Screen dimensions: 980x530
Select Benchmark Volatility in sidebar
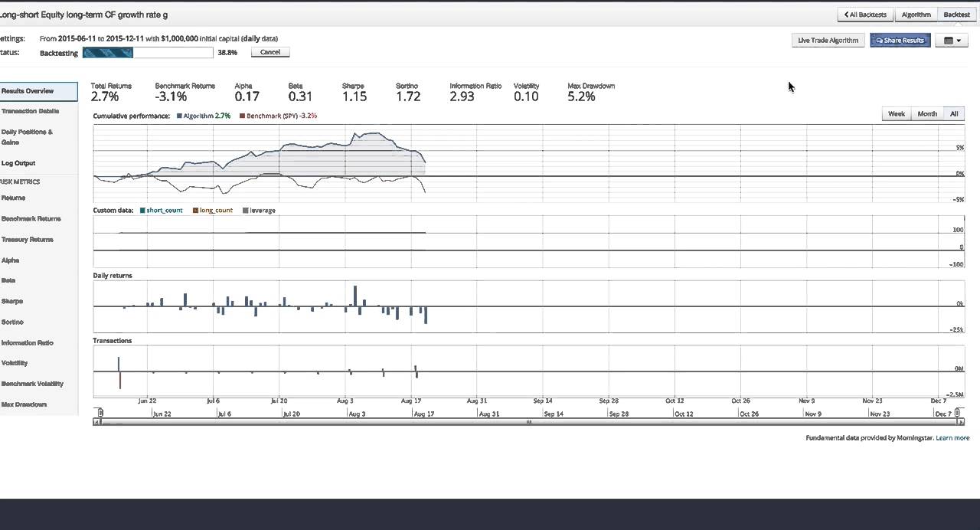click(x=32, y=384)
